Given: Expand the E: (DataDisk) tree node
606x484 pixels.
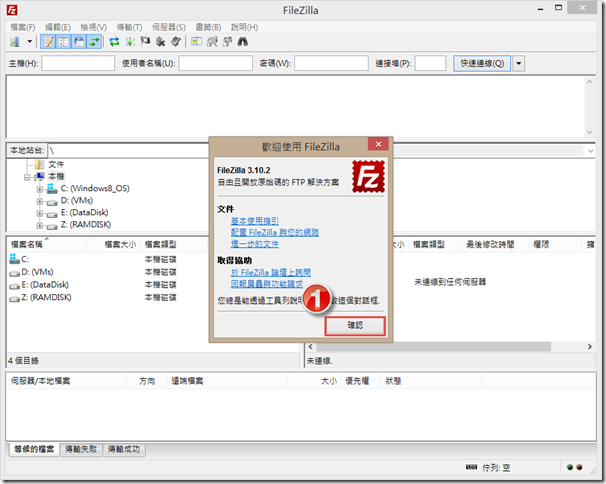Looking at the screenshot, I should tap(39, 213).
